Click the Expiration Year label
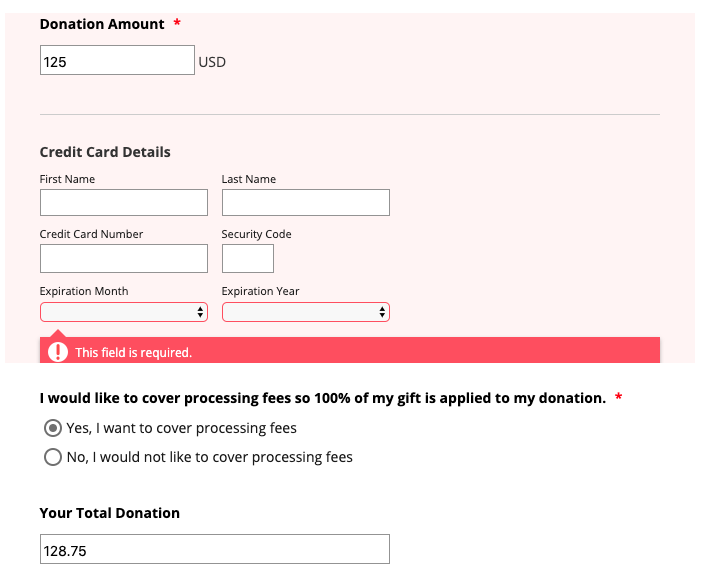The height and width of the screenshot is (581, 709). pos(260,291)
